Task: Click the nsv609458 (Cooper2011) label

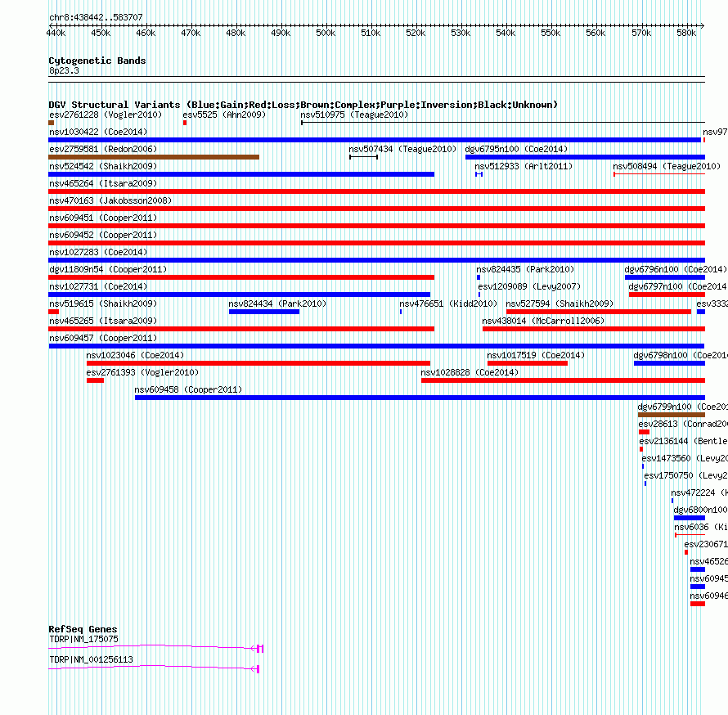Action: [x=188, y=389]
